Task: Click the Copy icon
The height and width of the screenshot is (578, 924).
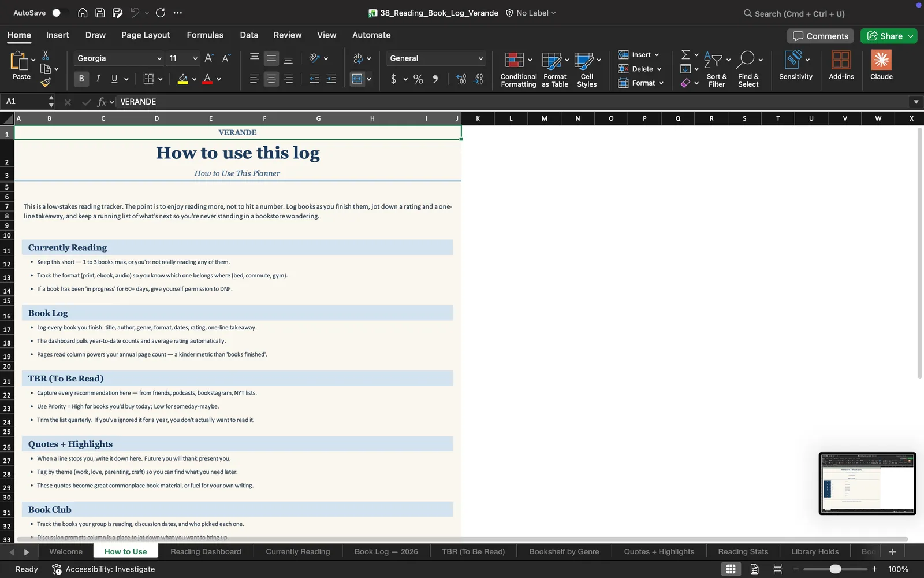Action: click(46, 69)
